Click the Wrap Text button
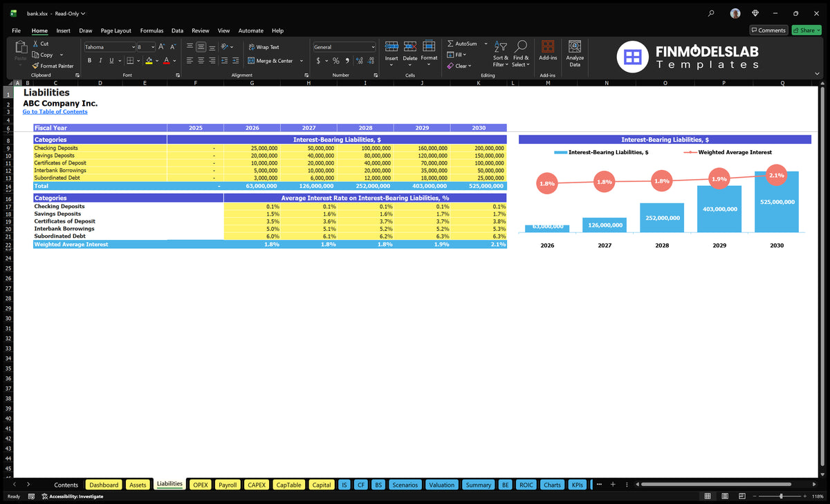Viewport: 830px width, 504px height. point(264,47)
